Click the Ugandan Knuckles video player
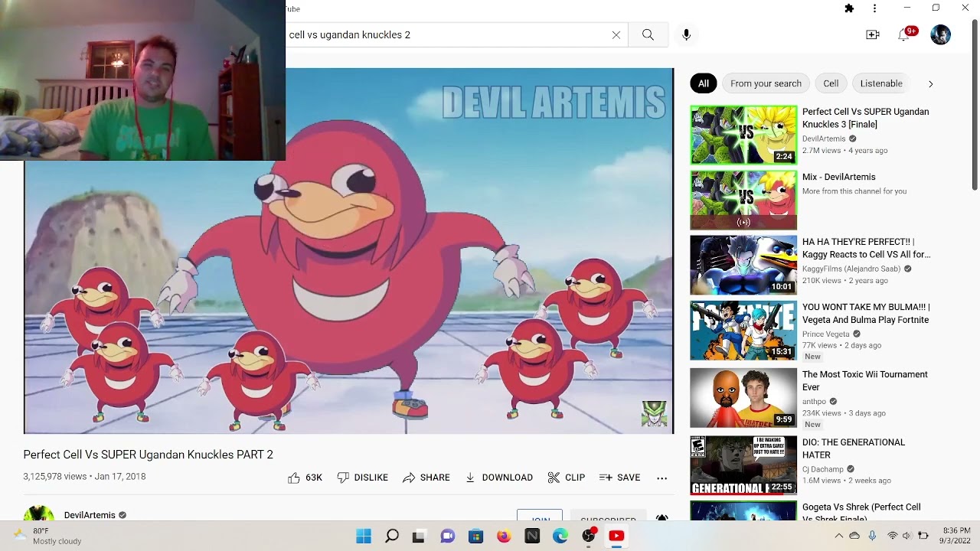The height and width of the screenshot is (551, 980). click(x=348, y=251)
